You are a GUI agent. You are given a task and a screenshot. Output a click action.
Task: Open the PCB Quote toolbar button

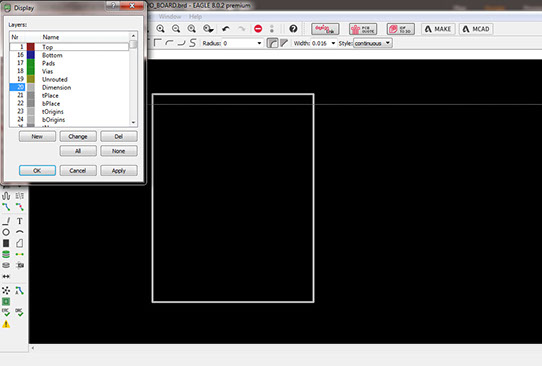[363, 29]
